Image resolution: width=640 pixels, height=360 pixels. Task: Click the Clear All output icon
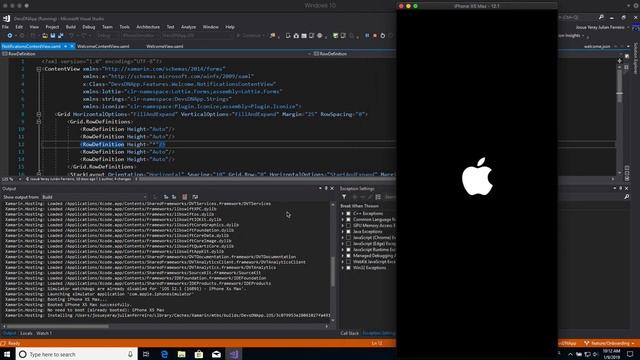click(x=184, y=197)
